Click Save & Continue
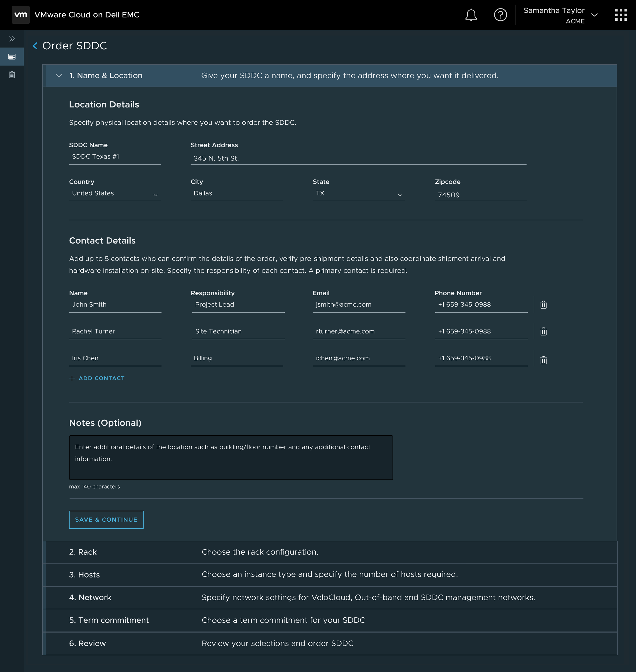The height and width of the screenshot is (672, 636). pos(106,520)
